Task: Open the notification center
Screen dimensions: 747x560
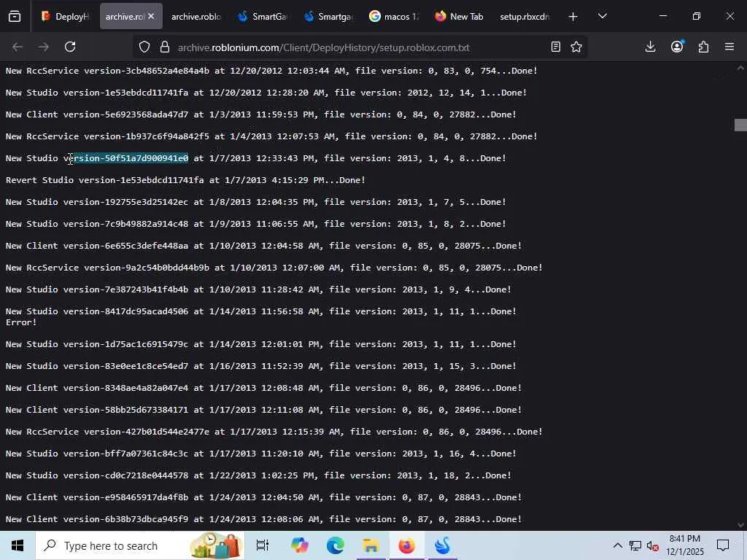Action: click(723, 545)
